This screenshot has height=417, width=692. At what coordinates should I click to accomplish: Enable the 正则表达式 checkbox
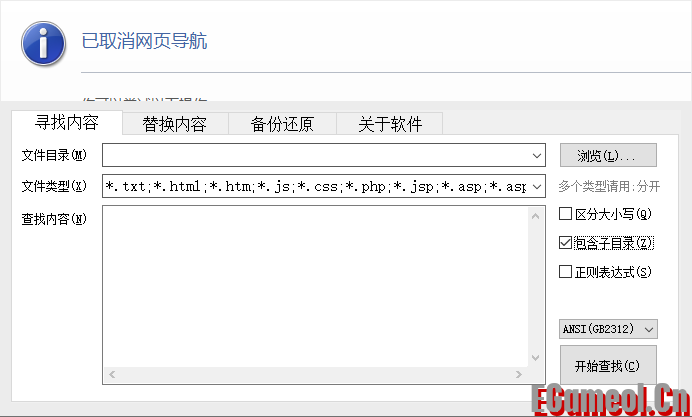(566, 271)
